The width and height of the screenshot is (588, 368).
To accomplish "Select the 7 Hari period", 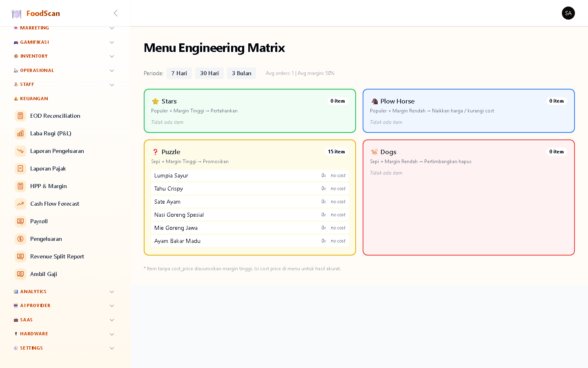I will (179, 73).
